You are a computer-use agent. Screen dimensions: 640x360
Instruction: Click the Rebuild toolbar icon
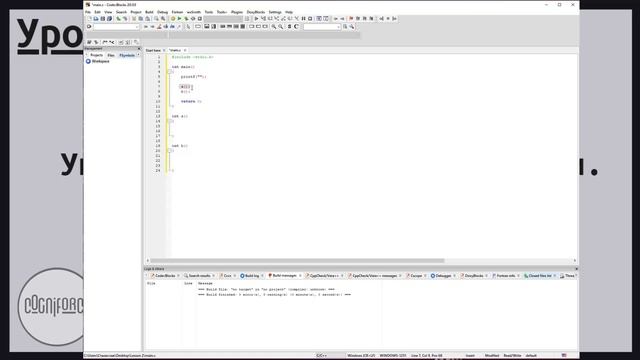point(193,19)
